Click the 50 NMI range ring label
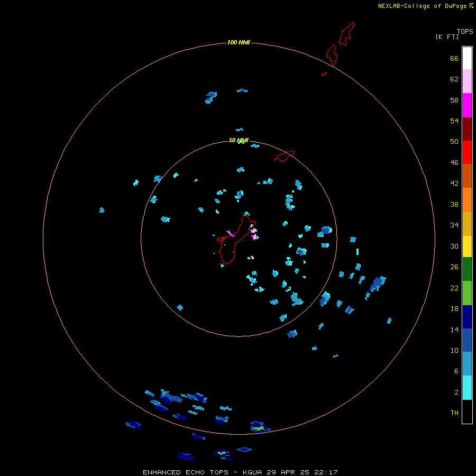Viewport: 476px width, 476px height. 239,140
